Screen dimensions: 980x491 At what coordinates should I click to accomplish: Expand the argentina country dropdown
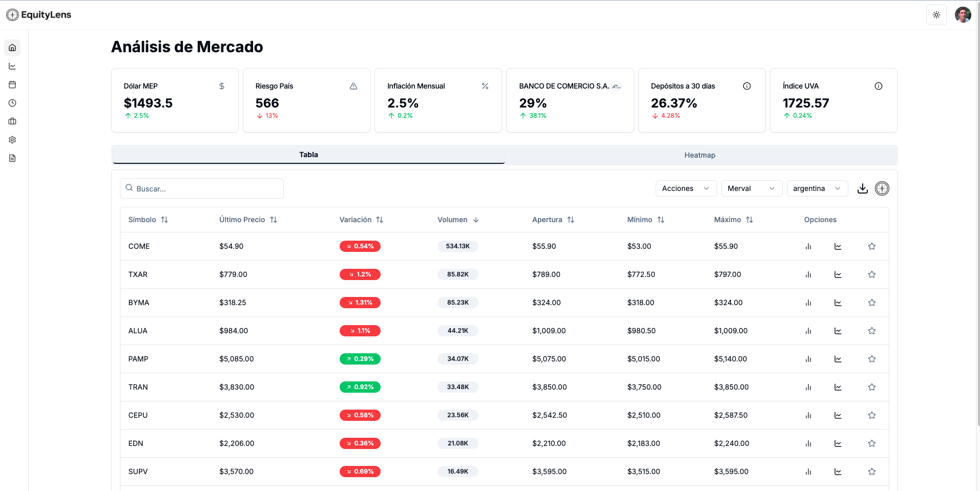[817, 188]
